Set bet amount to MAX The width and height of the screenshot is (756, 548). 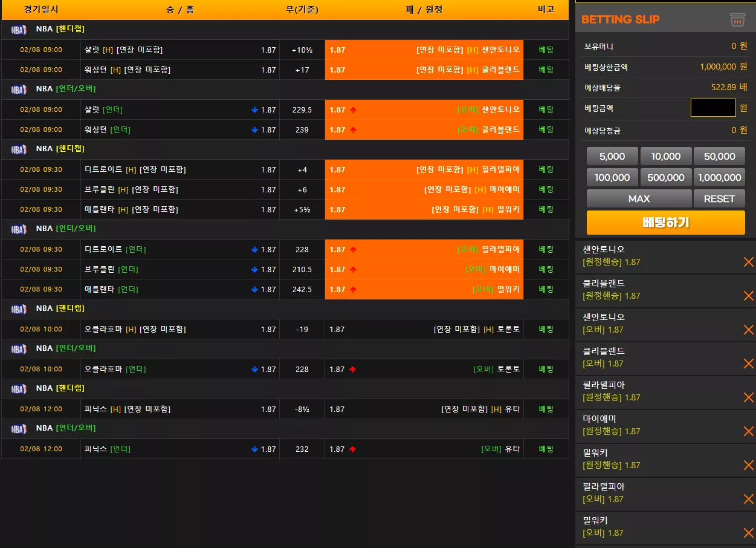point(639,198)
